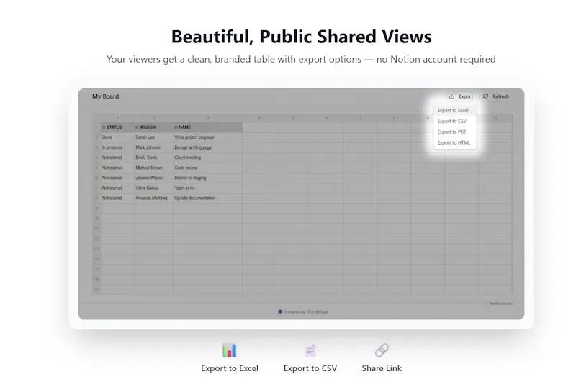The width and height of the screenshot is (576, 392).
Task: Select Not started in the Amanda Martinez row
Action: pos(117,198)
